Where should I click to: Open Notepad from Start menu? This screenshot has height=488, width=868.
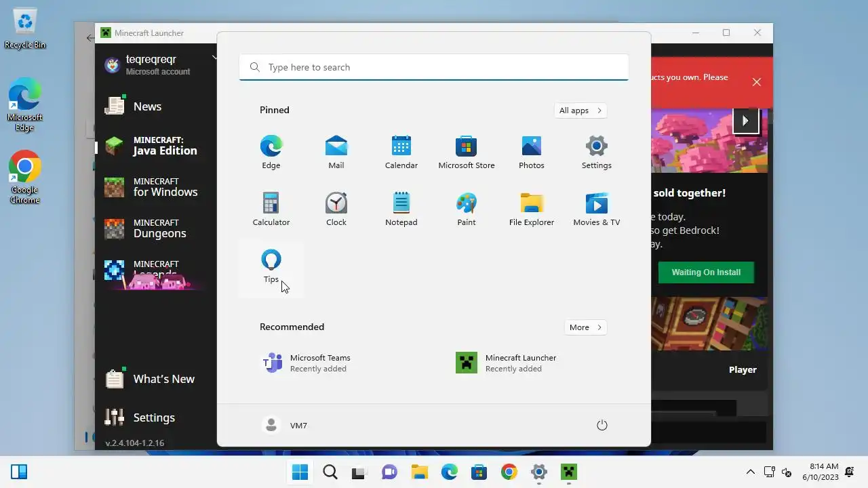tap(401, 209)
